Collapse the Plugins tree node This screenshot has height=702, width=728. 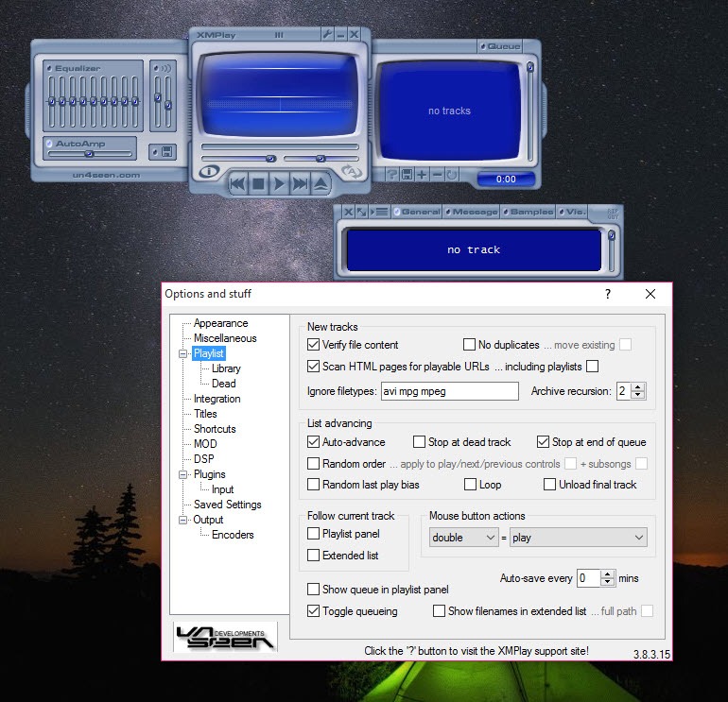coord(182,474)
